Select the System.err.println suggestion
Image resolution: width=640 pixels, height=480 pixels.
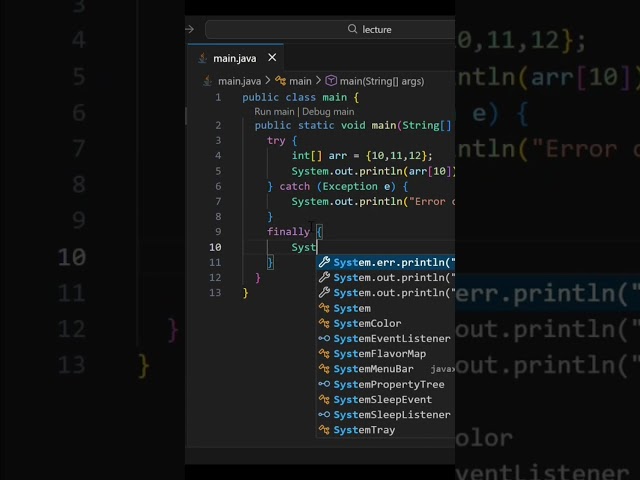pos(386,262)
